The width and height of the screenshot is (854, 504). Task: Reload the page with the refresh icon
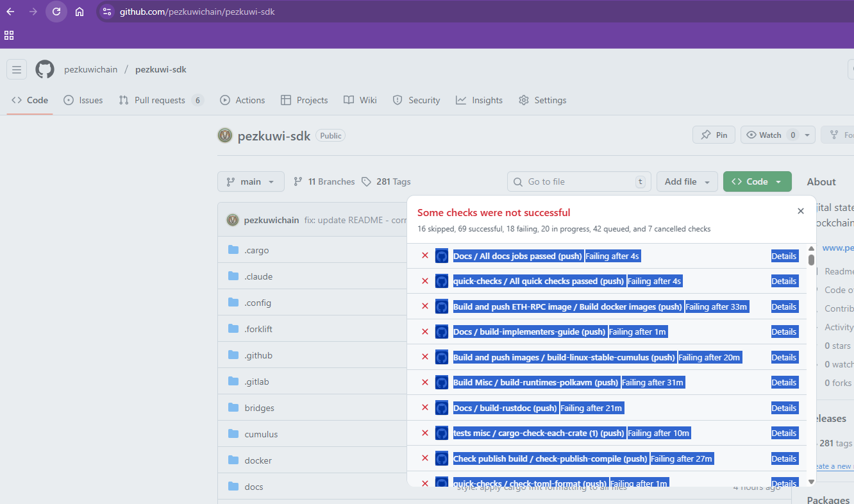pos(56,12)
